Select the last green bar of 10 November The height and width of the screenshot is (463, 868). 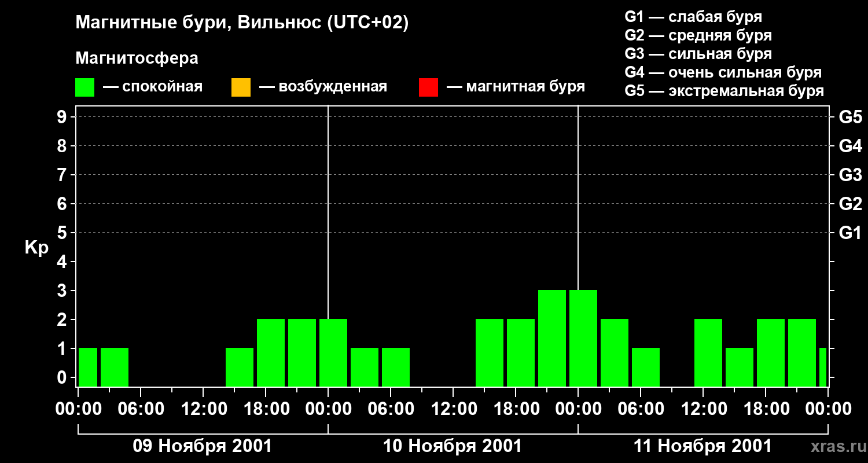(552, 338)
